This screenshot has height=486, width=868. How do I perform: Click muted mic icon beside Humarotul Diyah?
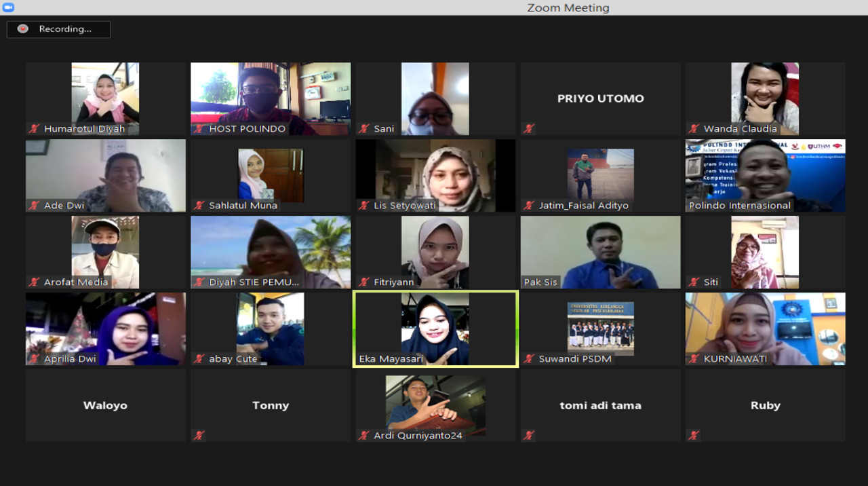point(34,128)
